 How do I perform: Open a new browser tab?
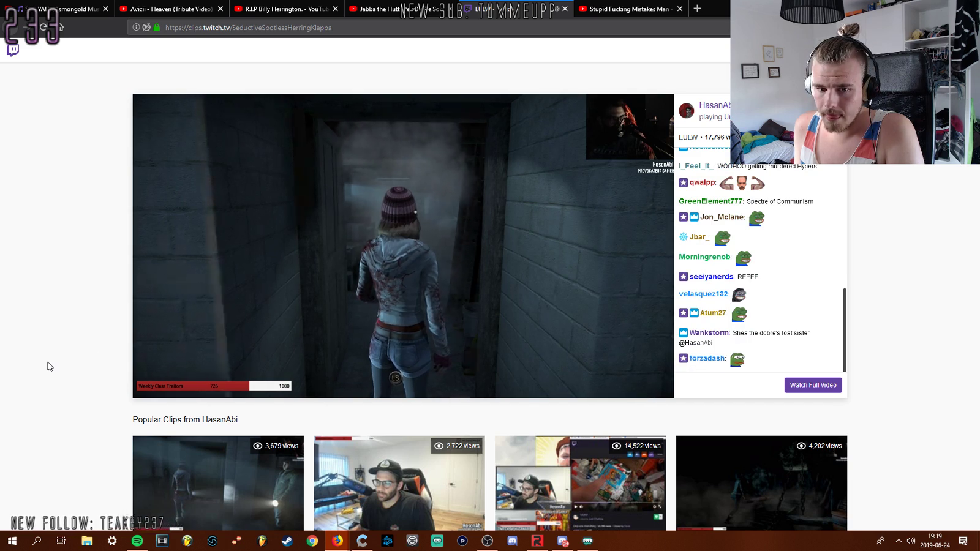coord(697,9)
